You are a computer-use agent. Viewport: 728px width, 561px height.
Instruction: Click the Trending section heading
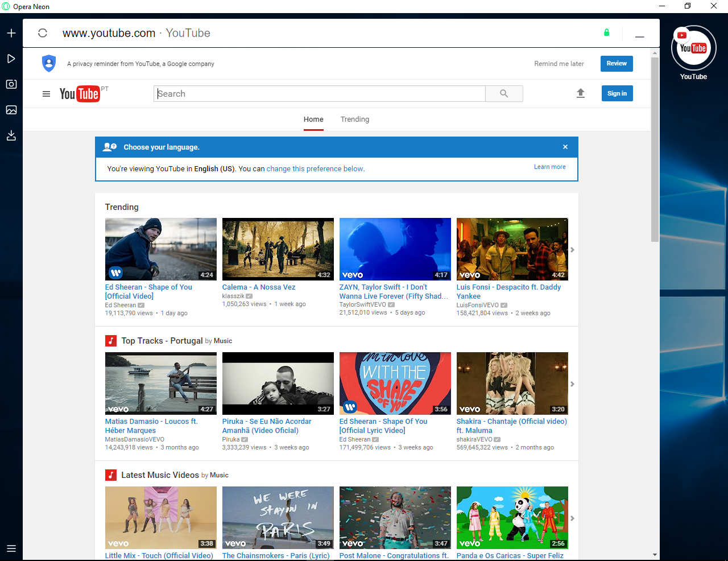pyautogui.click(x=122, y=207)
